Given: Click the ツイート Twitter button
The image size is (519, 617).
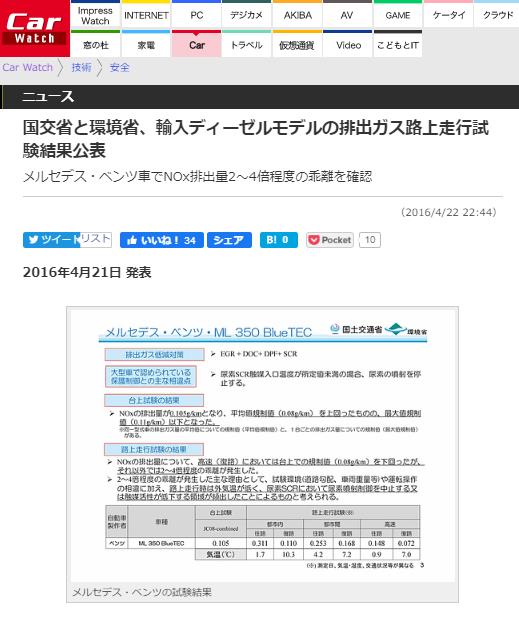Looking at the screenshot, I should click(x=52, y=240).
